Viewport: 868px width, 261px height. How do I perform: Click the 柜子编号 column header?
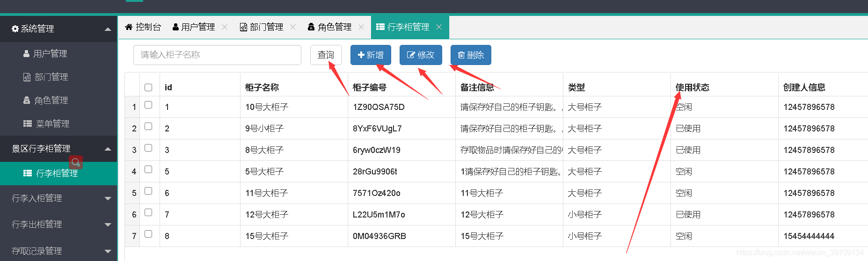pos(370,87)
